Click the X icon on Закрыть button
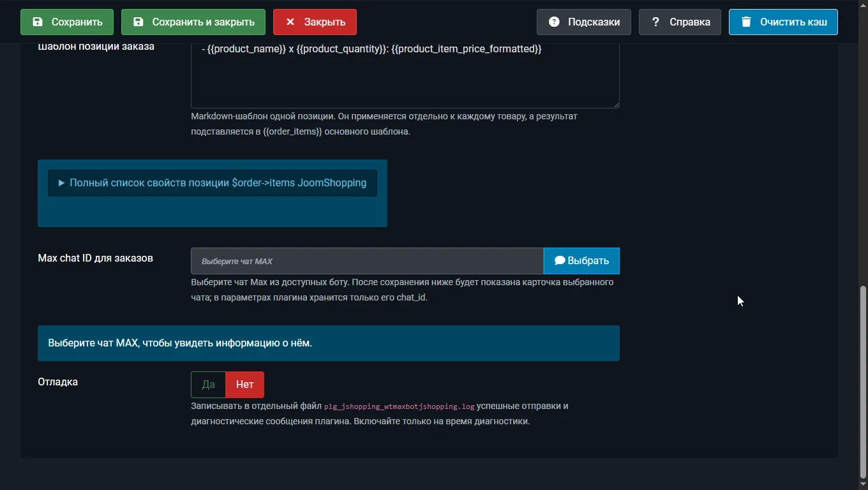This screenshot has height=490, width=868. tap(290, 22)
